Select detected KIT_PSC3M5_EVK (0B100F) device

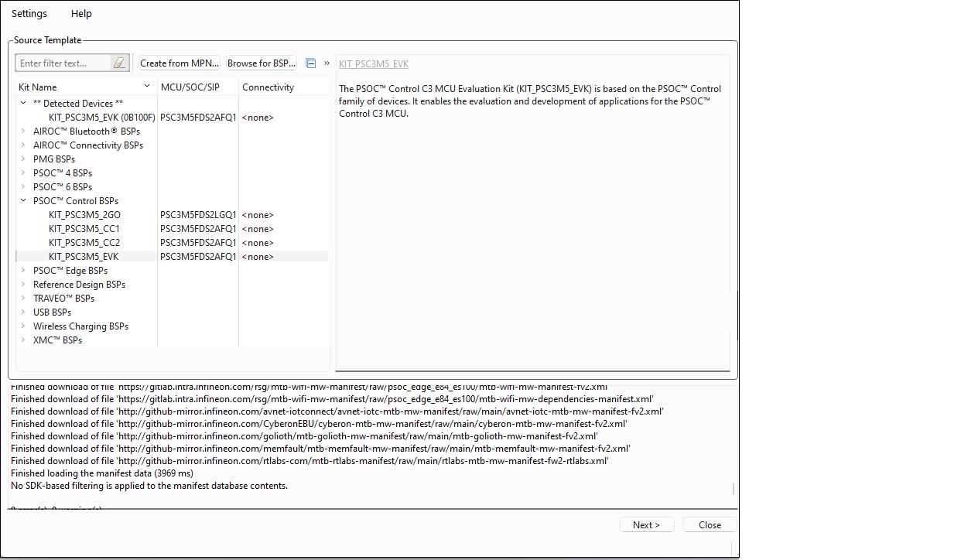(101, 118)
